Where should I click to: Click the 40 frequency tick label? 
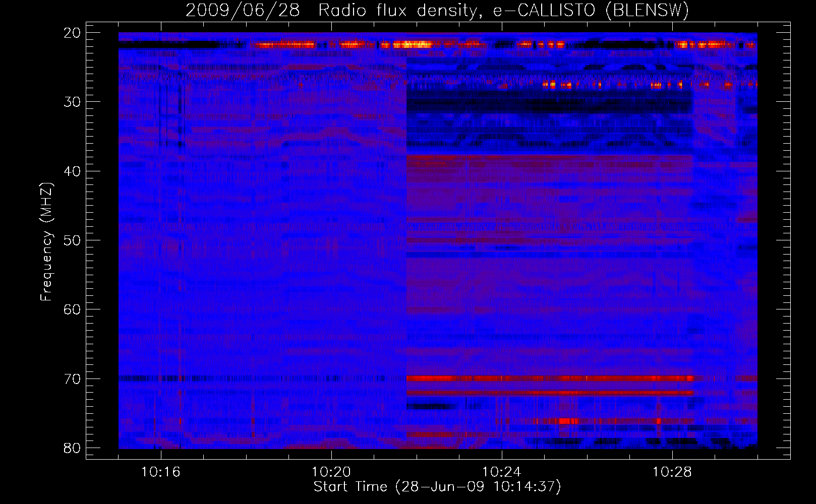click(x=73, y=171)
